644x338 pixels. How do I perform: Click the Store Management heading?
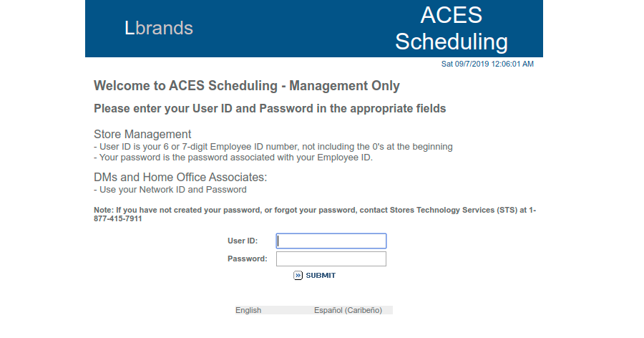click(x=142, y=134)
